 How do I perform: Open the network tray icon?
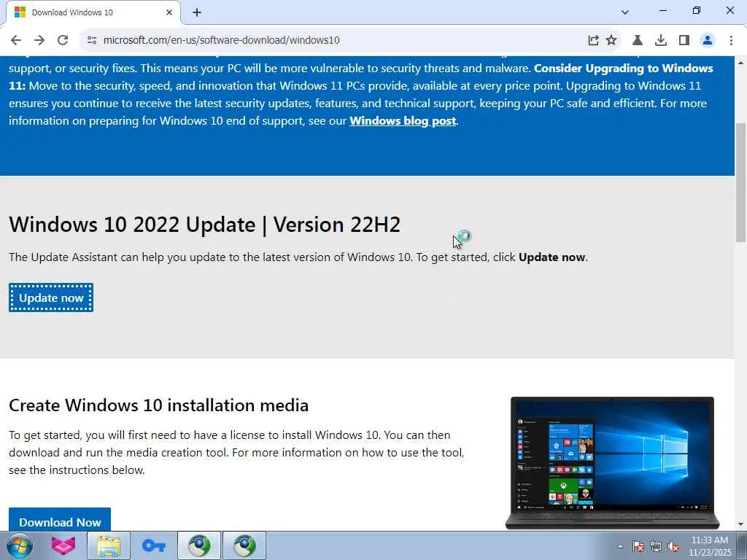[656, 546]
